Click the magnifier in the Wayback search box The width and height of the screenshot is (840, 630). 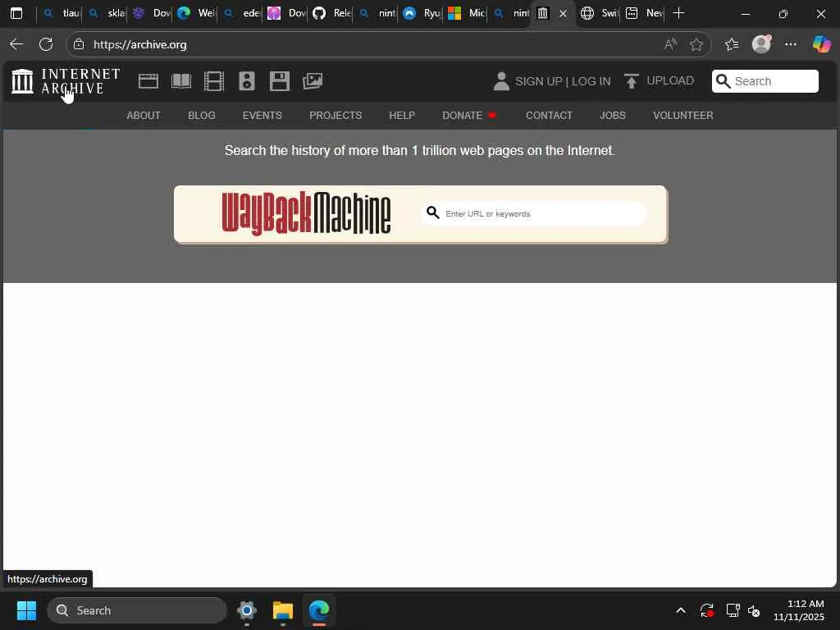433,212
